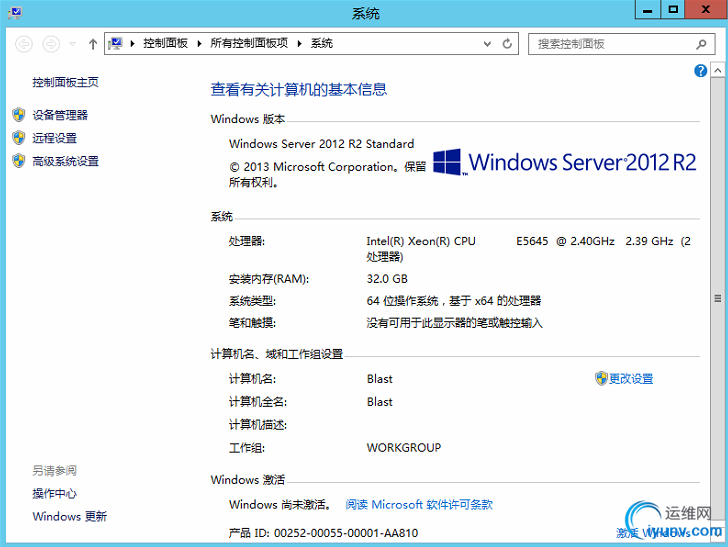
Task: Open 控制面板主页 link
Action: point(65,82)
